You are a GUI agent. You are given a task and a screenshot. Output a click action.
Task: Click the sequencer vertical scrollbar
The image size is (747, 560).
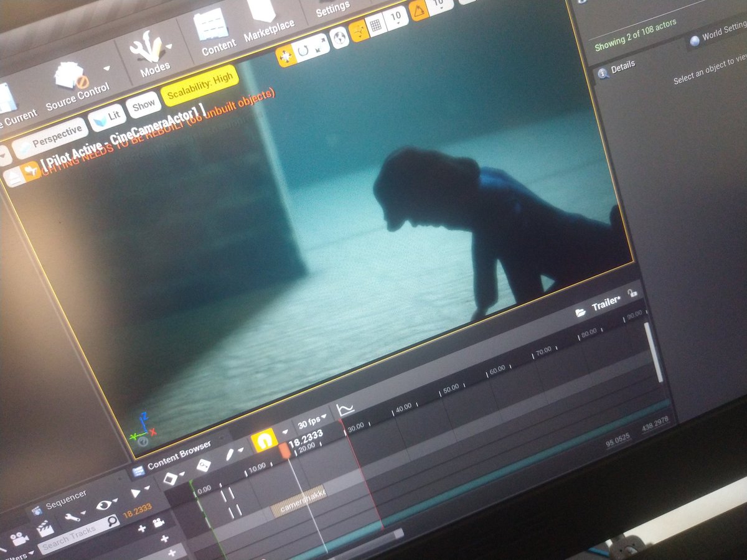[653, 351]
